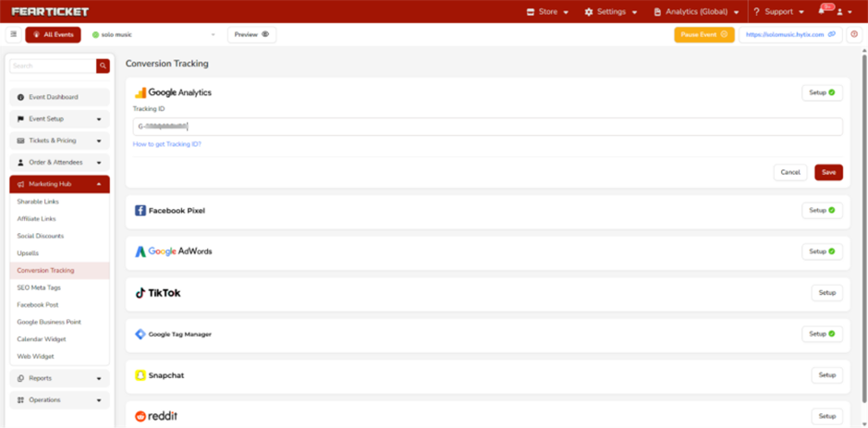This screenshot has height=428, width=868.
Task: Cancel Google Analytics changes
Action: [790, 173]
